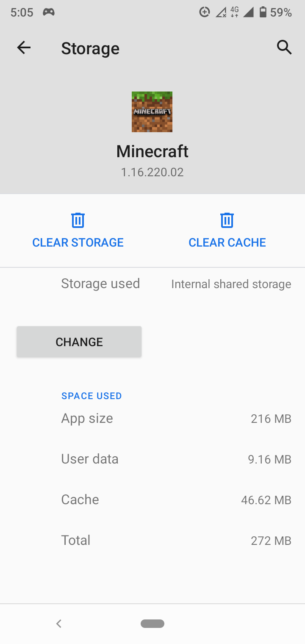Tap the home gesture pill
Viewport: 305px width, 644px height.
152,623
